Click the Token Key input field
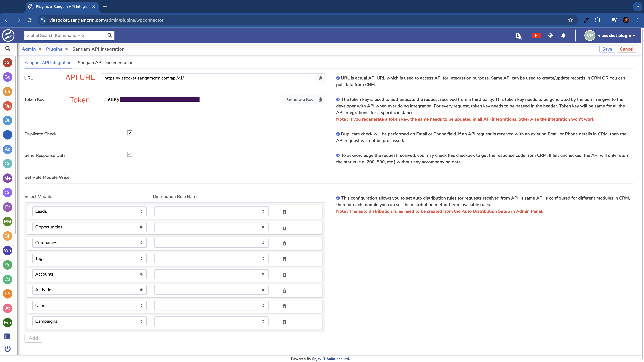 click(193, 99)
